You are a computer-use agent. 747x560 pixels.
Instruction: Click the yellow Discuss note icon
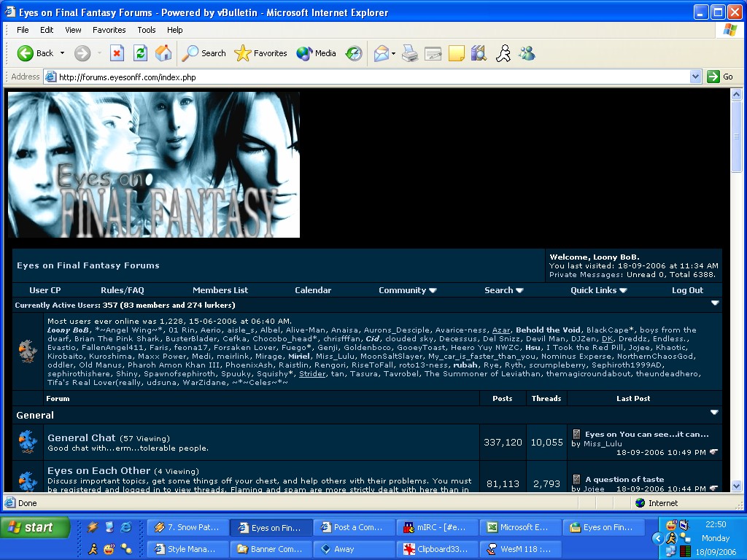[x=457, y=53]
